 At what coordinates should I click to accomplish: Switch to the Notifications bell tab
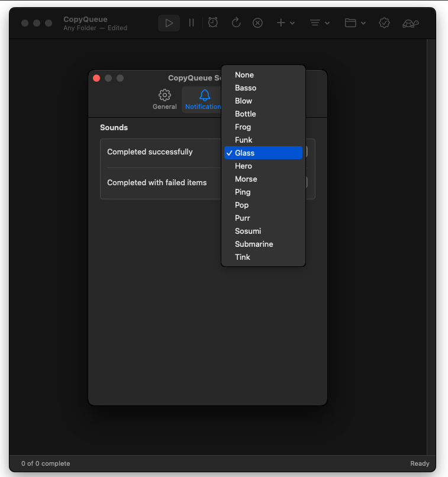(x=203, y=99)
